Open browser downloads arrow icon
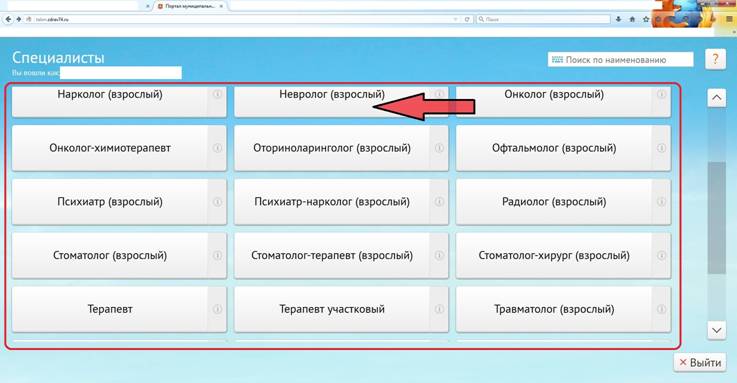Viewport: 737px width, 383px height. [618, 19]
